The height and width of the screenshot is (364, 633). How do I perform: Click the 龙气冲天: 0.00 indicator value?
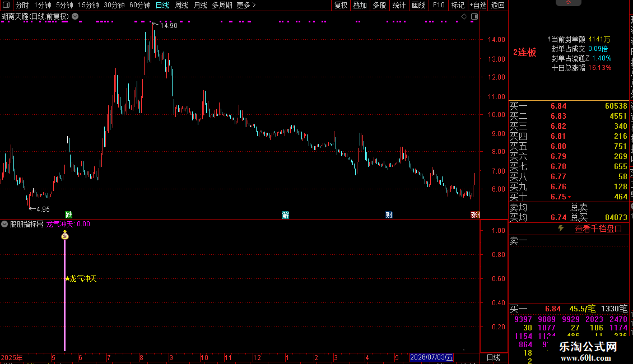click(68, 224)
